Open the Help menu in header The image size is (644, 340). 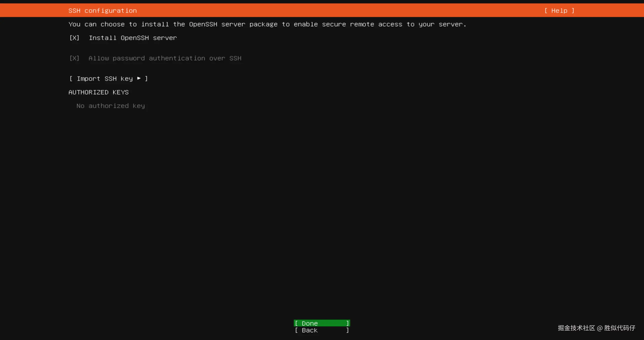coord(559,10)
